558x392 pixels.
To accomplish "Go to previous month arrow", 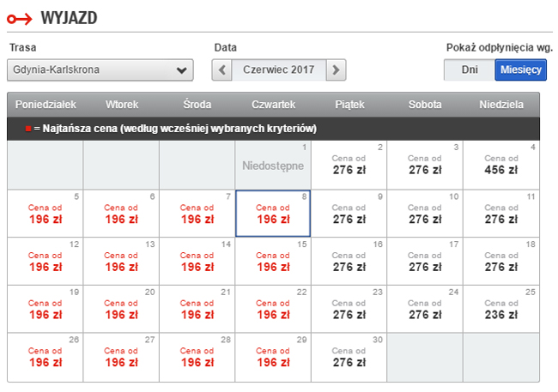I will click(221, 69).
